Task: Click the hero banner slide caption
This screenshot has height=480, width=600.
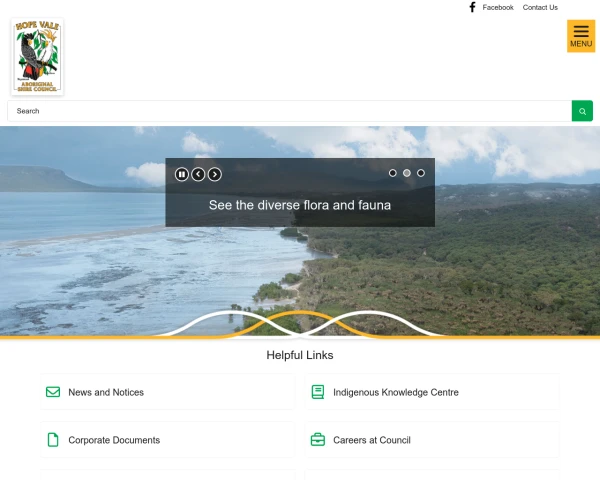Action: point(300,205)
